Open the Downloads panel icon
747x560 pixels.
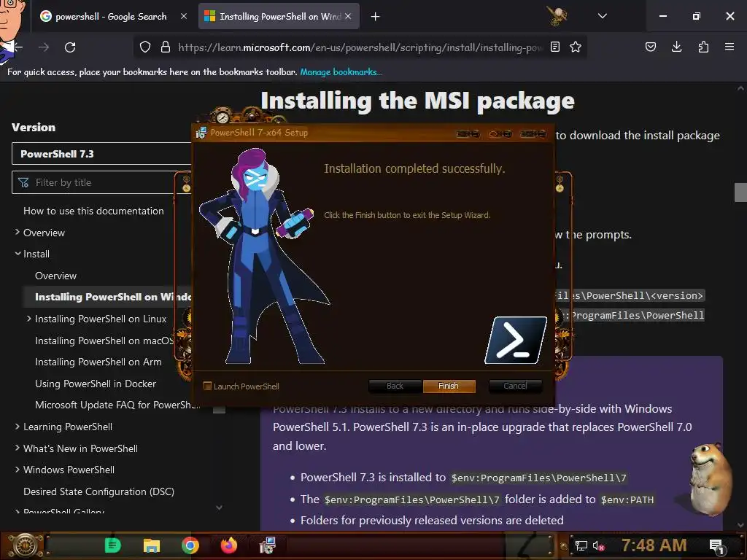tap(676, 47)
